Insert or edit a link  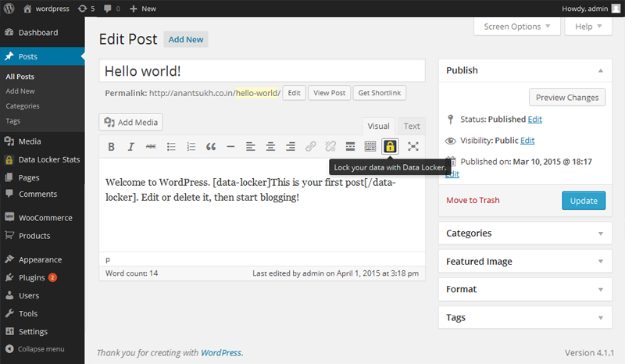310,147
